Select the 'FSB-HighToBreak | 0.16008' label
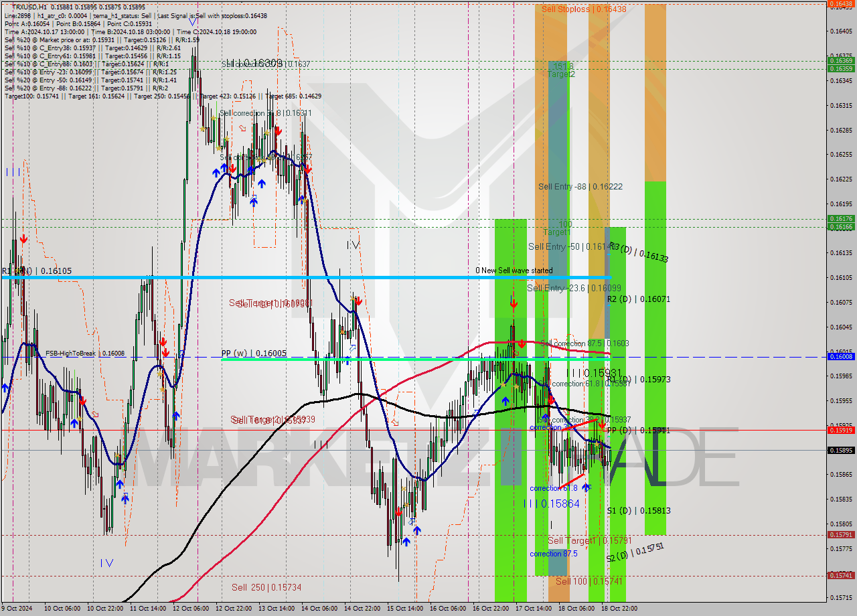Image resolution: width=857 pixels, height=616 pixels. coord(85,353)
